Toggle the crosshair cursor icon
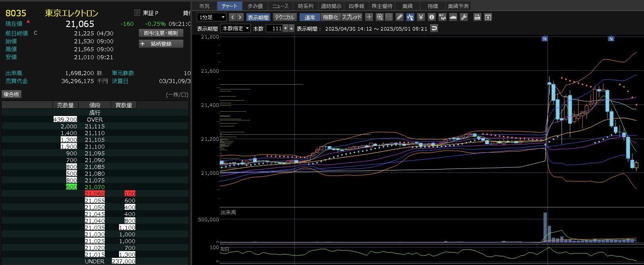 (x=369, y=17)
